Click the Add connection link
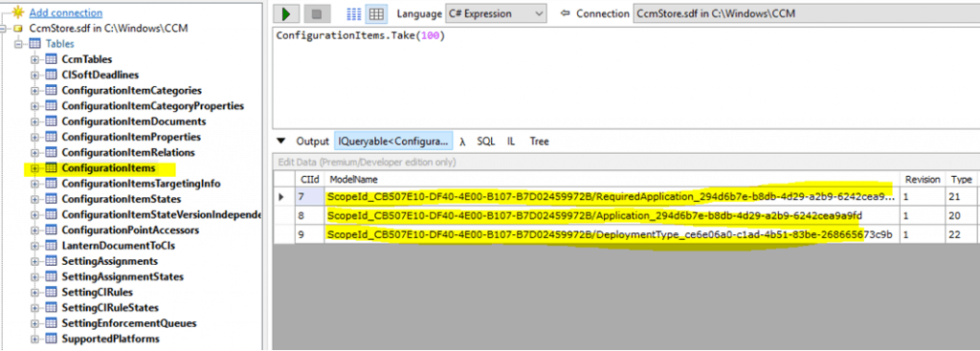 click(66, 12)
